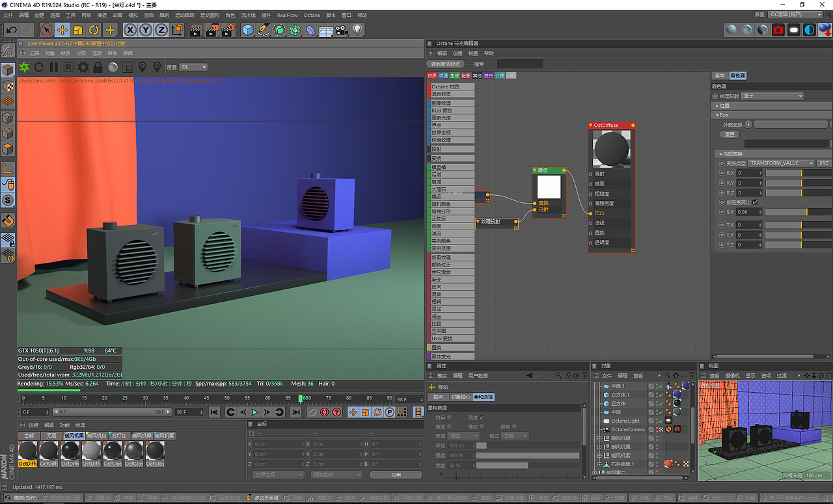Toggle the 锁定宽高比 checkbox
Image resolution: width=833 pixels, height=504 pixels.
pos(755,202)
